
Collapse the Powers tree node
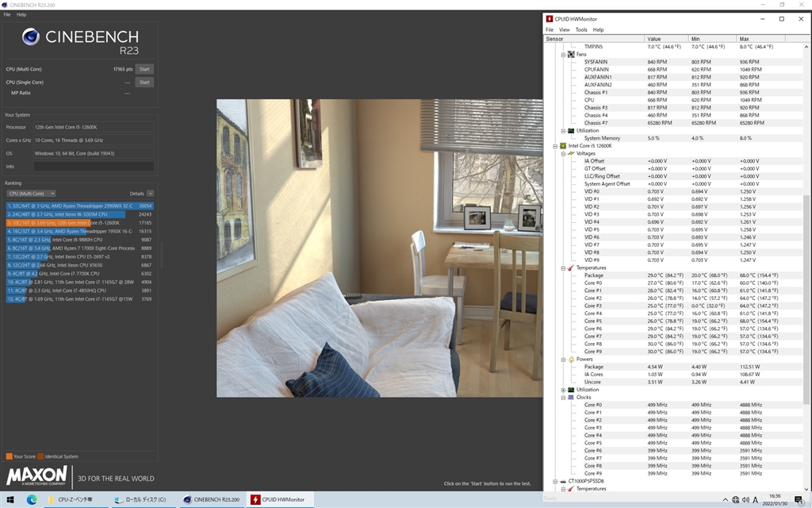(564, 360)
